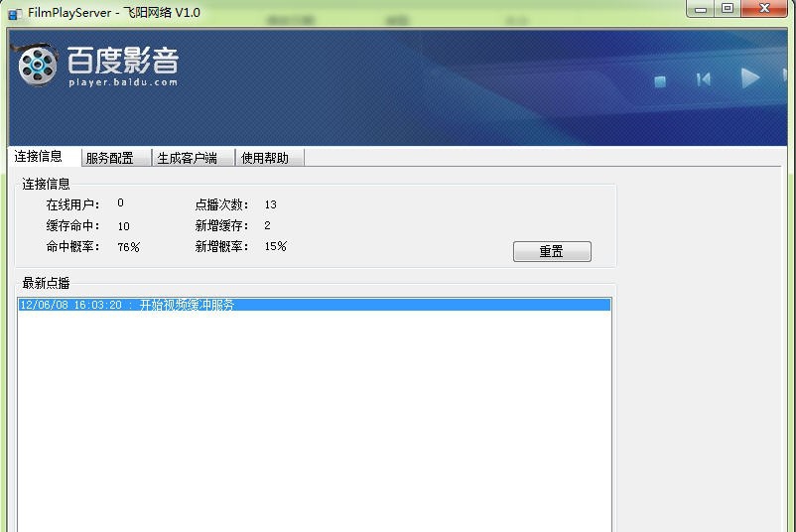The image size is (796, 532).
Task: Click the 缓存命中 value 10
Action: coord(123,226)
